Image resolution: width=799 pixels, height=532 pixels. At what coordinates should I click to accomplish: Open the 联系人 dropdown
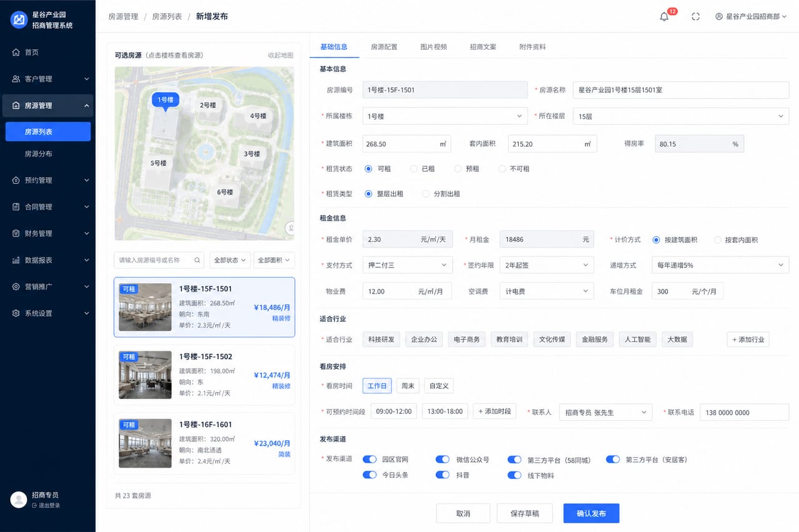click(605, 412)
